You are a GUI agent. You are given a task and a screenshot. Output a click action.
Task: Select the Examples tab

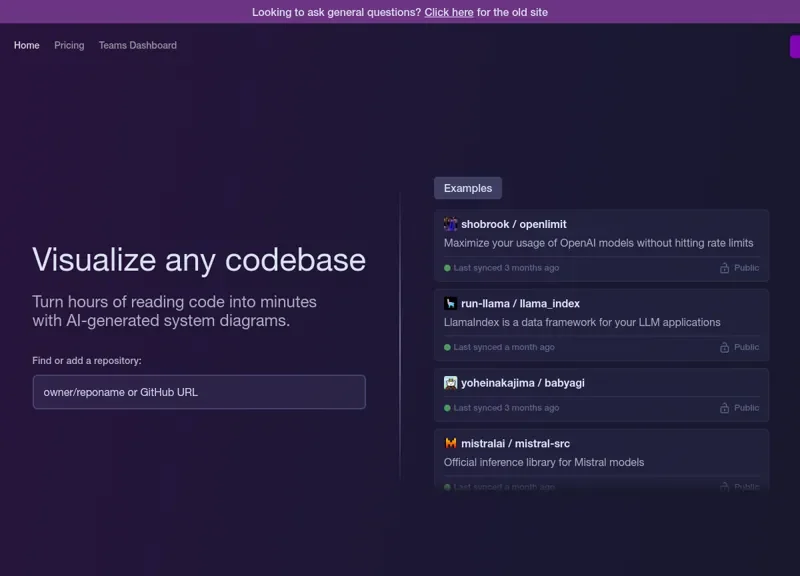pos(468,188)
